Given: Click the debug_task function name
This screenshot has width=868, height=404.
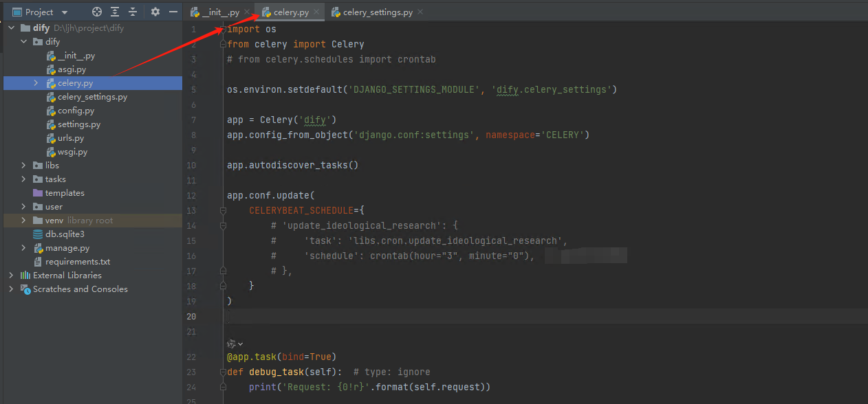Looking at the screenshot, I should (x=276, y=372).
